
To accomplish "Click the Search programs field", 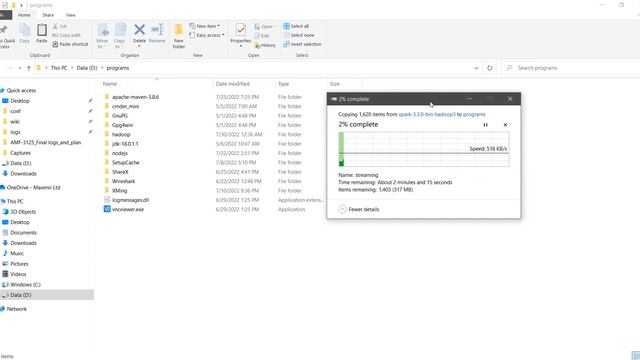I will (x=571, y=68).
